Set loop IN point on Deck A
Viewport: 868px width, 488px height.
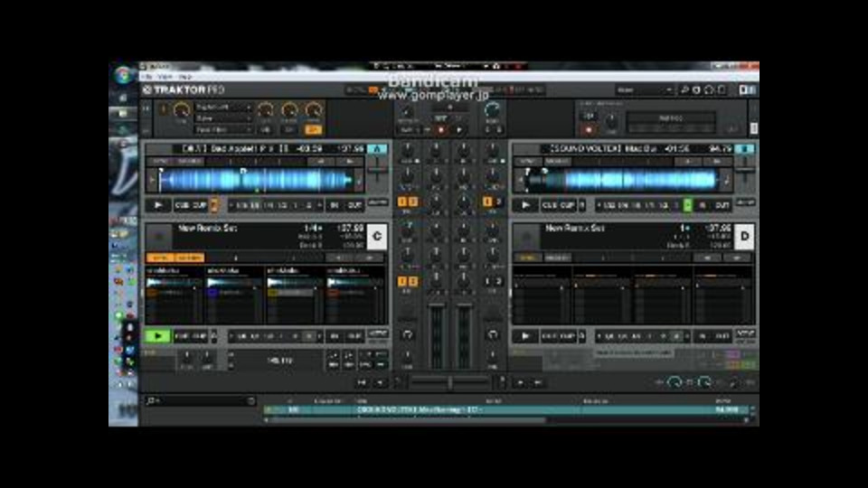click(x=335, y=205)
